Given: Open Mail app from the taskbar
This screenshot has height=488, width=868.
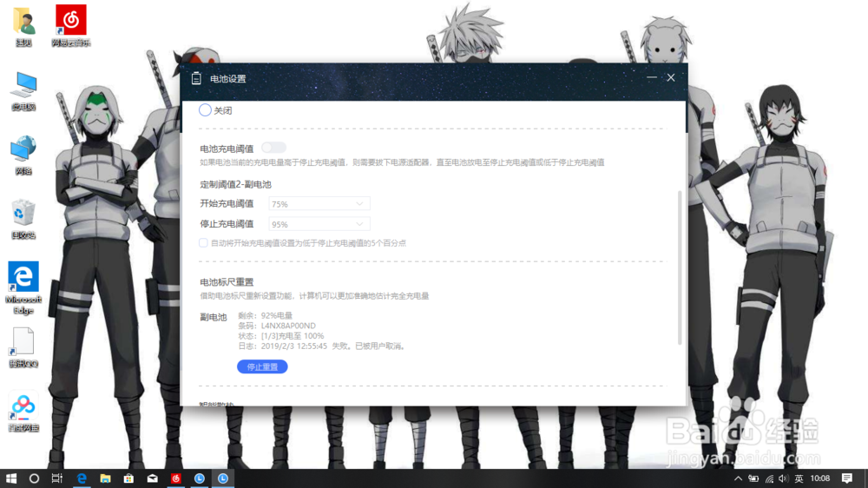Looking at the screenshot, I should [x=152, y=478].
